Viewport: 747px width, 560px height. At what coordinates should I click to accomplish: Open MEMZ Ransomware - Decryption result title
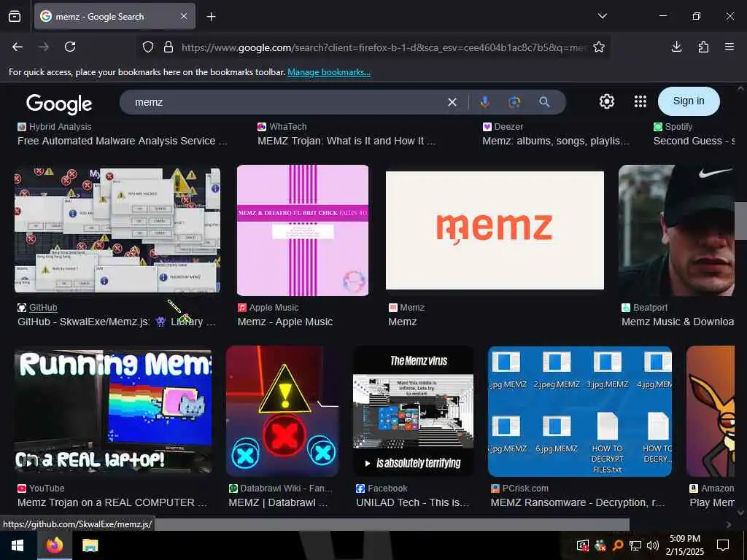[578, 503]
